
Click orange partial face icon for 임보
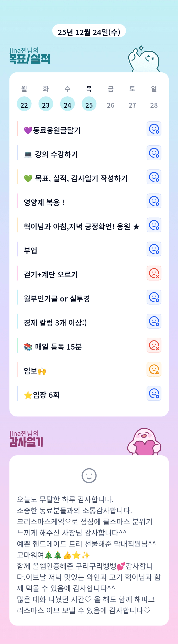click(154, 369)
